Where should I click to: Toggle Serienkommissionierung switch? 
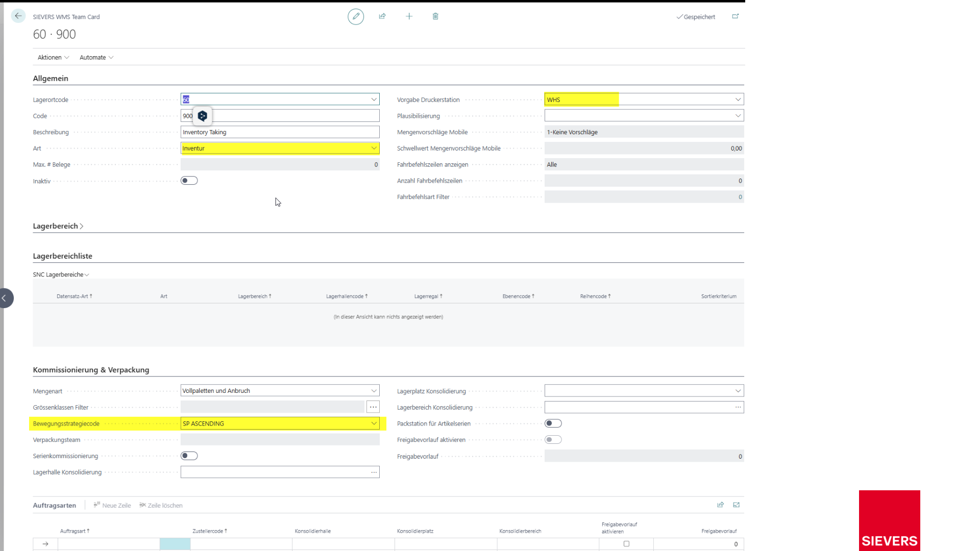point(189,456)
